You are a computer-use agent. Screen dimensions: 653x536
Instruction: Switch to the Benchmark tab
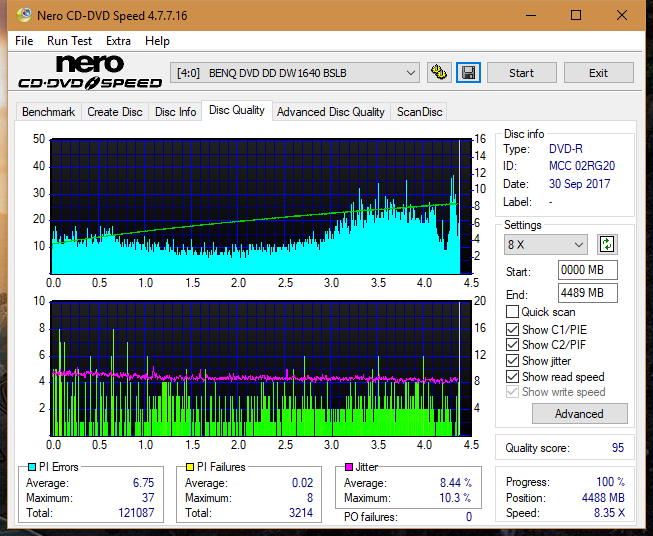pos(49,112)
